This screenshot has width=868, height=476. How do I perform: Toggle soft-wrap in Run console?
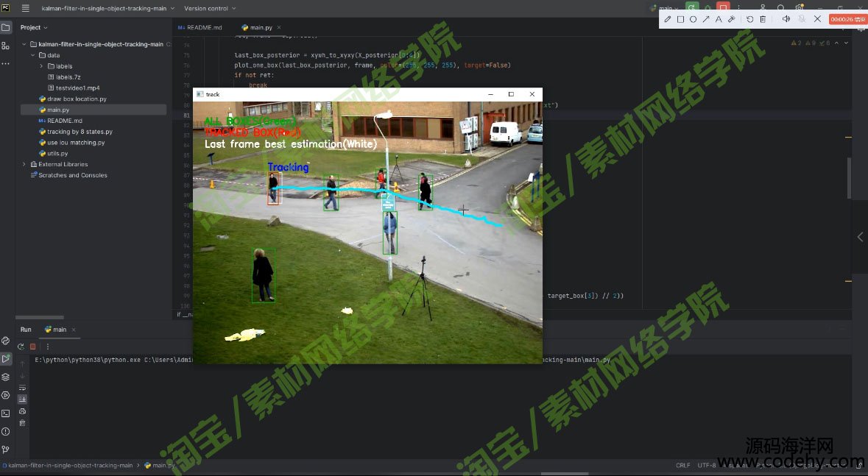[x=22, y=388]
